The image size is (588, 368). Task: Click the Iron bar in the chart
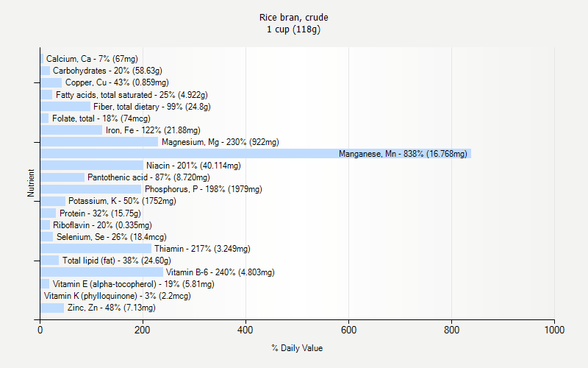(71, 130)
